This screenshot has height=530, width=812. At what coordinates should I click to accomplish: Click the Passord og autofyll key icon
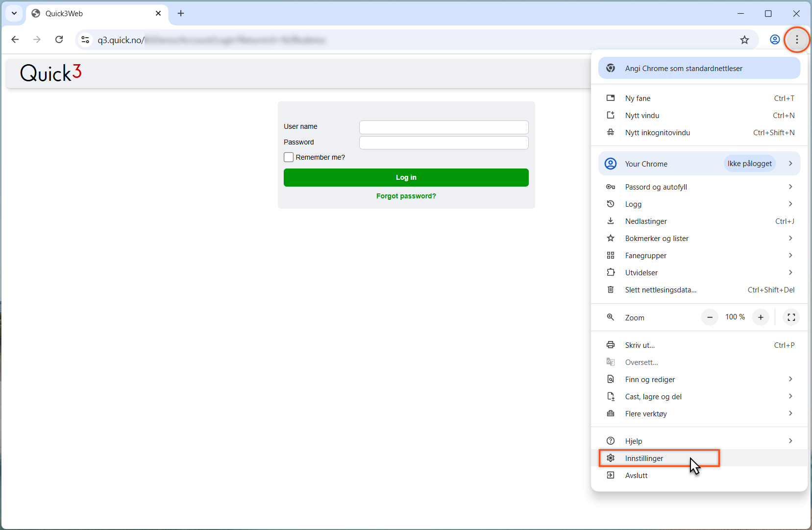click(611, 187)
